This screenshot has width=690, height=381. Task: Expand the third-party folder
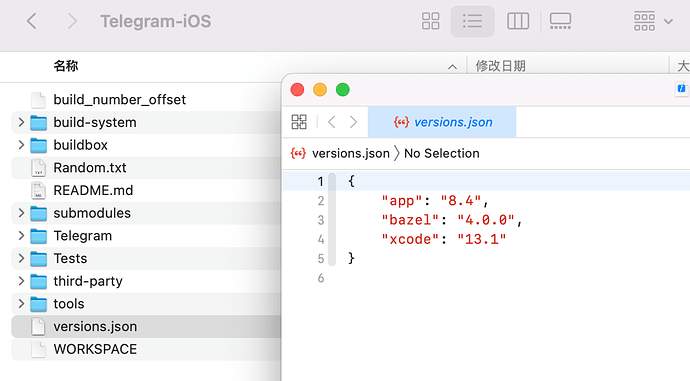21,281
